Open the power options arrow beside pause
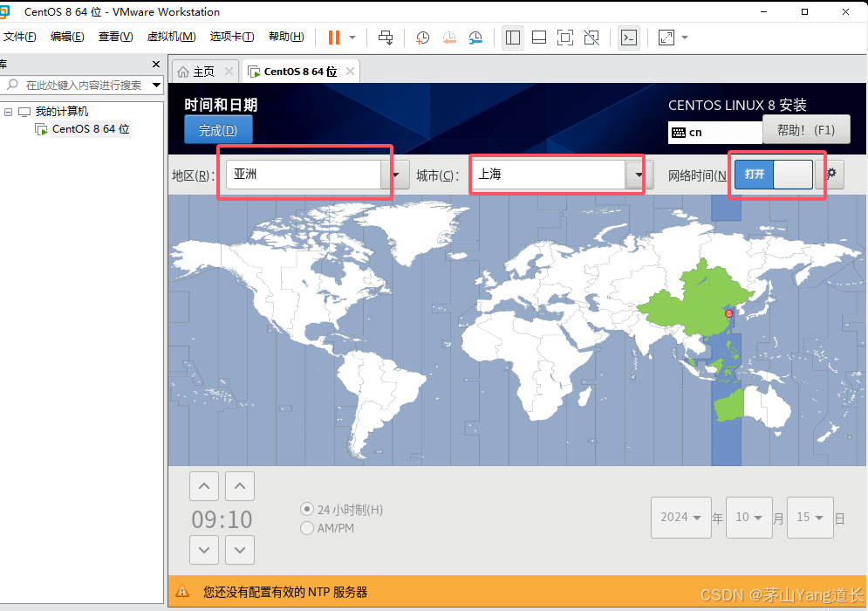The height and width of the screenshot is (611, 868). 352,38
